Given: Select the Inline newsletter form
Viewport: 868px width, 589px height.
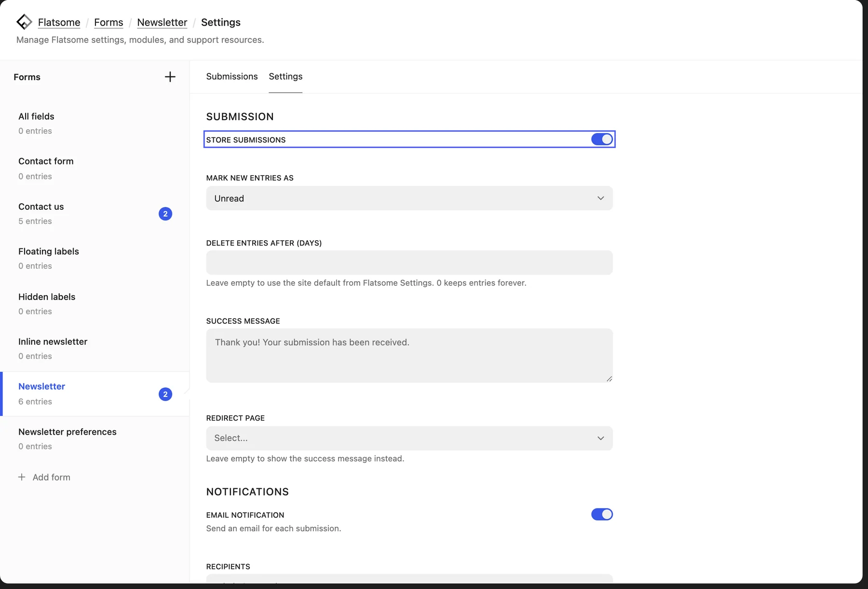Looking at the screenshot, I should coord(95,349).
